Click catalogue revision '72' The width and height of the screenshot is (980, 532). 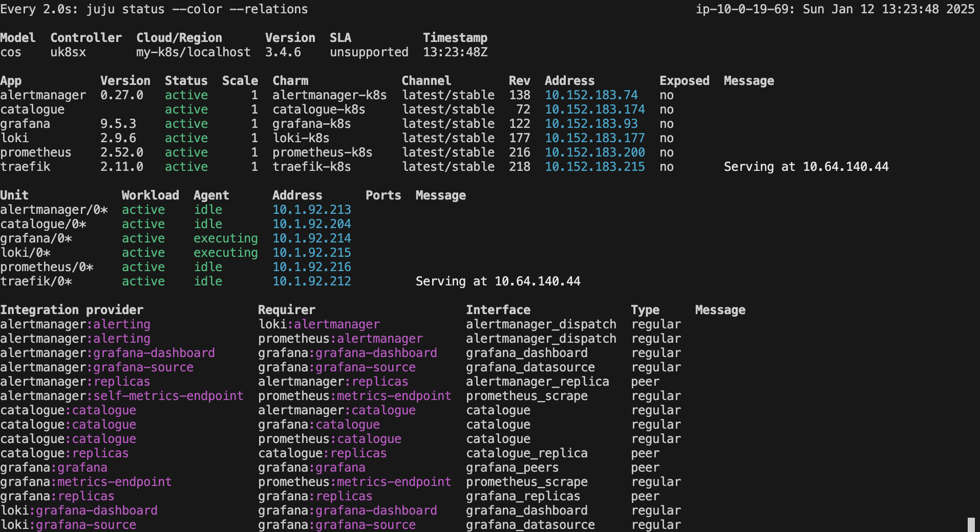[523, 109]
